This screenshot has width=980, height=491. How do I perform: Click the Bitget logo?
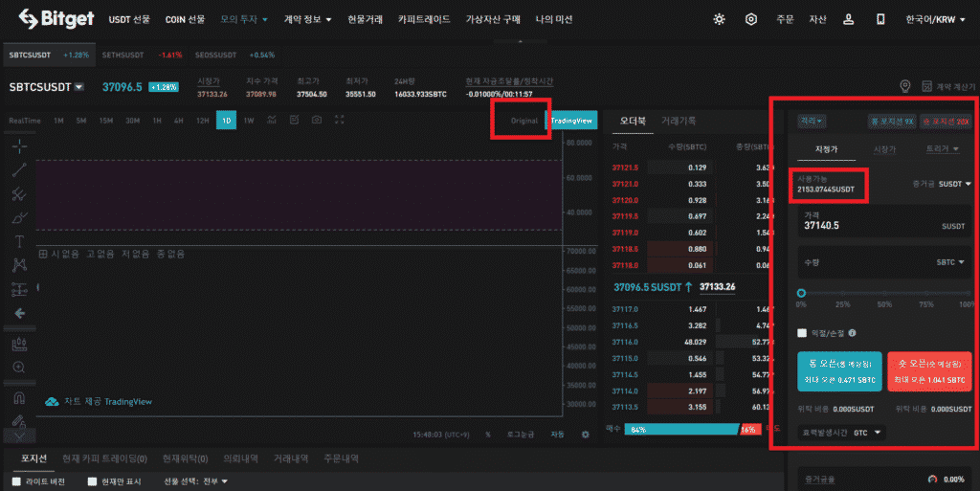(56, 19)
